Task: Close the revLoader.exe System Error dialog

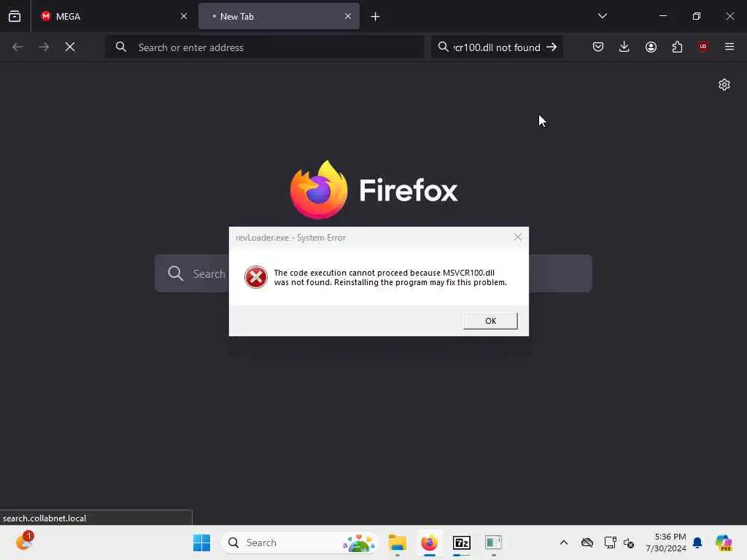Action: pyautogui.click(x=518, y=237)
